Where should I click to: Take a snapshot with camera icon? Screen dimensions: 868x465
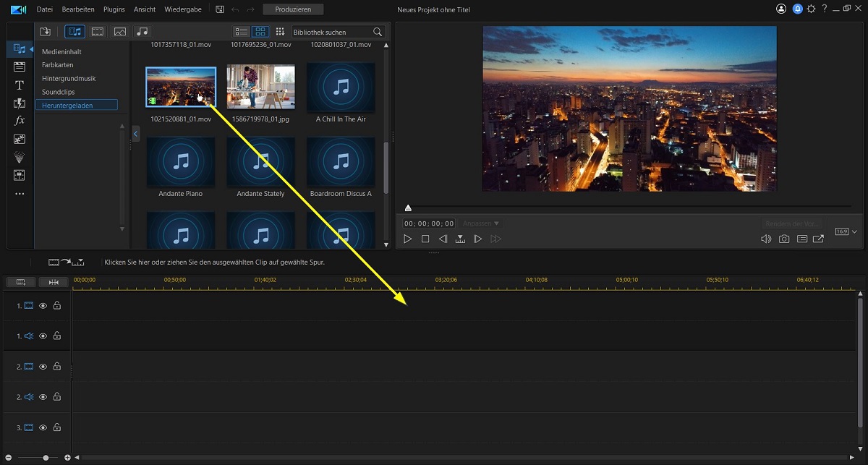pyautogui.click(x=783, y=239)
